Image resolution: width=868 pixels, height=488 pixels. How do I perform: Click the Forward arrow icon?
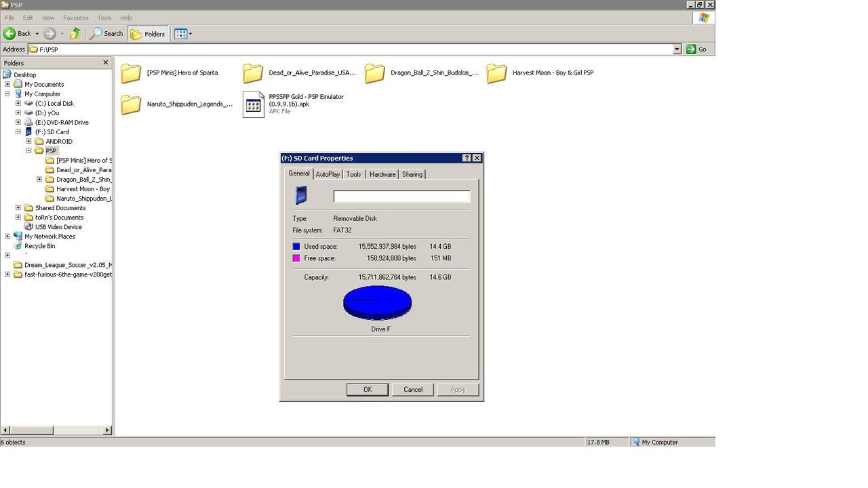[x=50, y=33]
